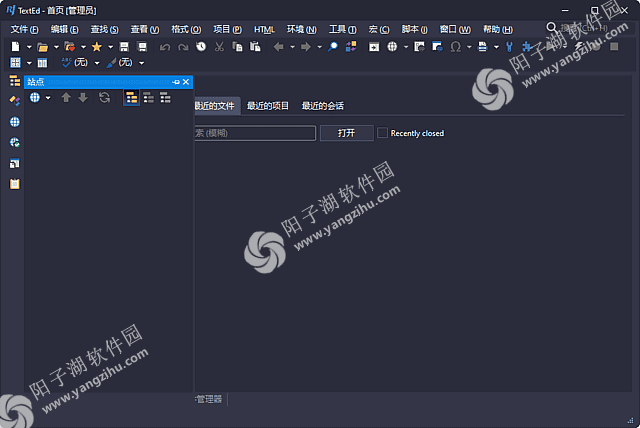The height and width of the screenshot is (428, 640).
Task: Click the up arrow in 站点 panel
Action: (x=66, y=98)
